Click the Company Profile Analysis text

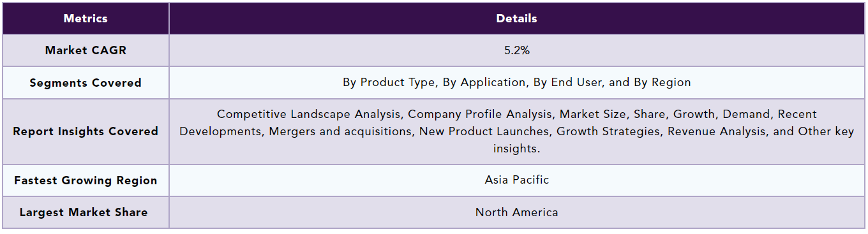(x=481, y=114)
